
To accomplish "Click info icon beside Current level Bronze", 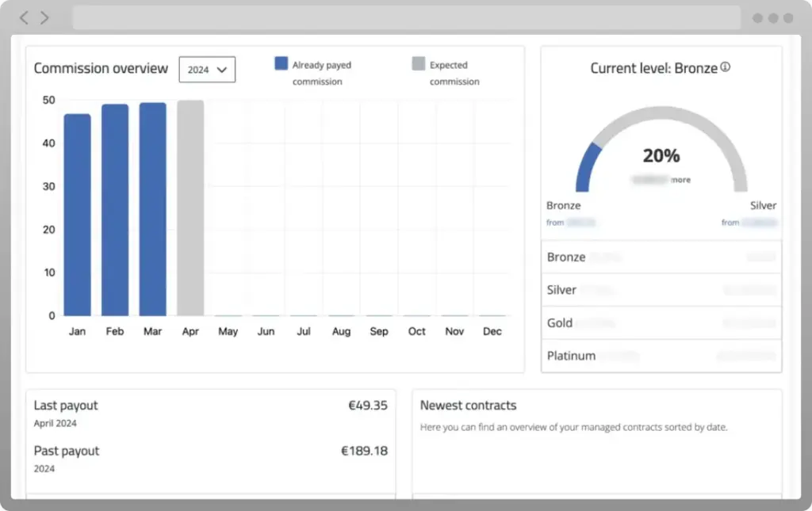I will coord(725,67).
